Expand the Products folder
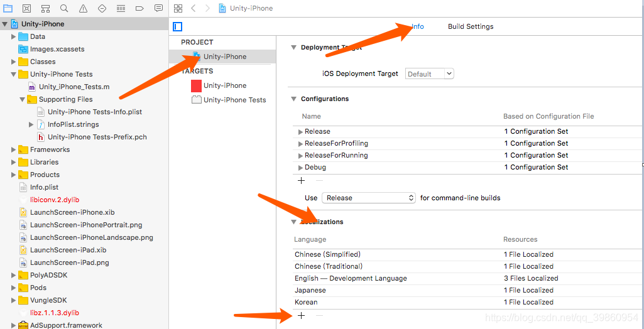644x329 pixels. [14, 175]
